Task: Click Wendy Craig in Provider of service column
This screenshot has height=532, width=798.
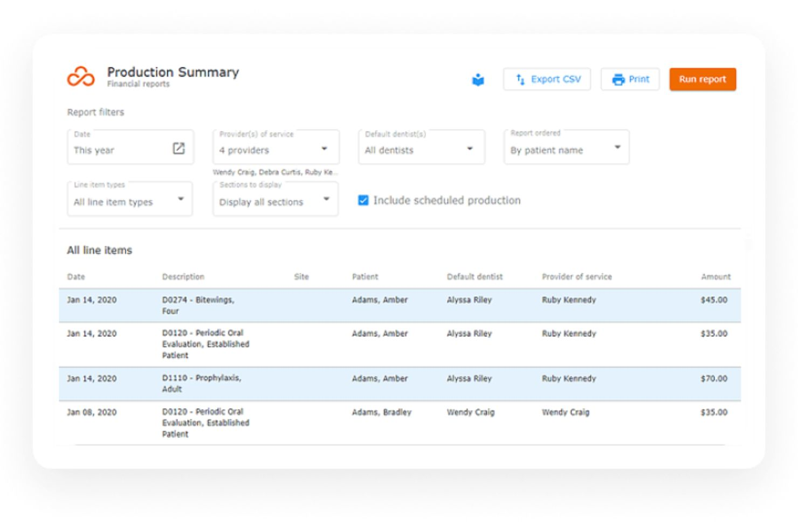Action: 566,412
